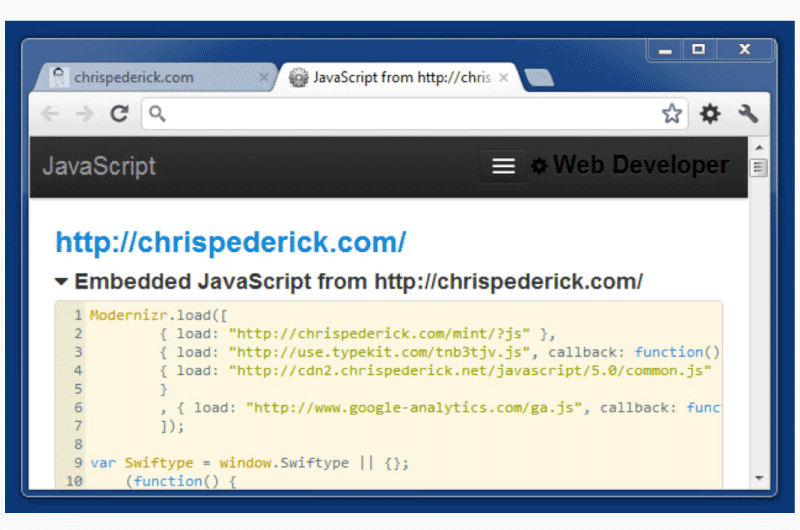Screen dimensions: 800x530
Task: Click the browser forward arrow
Action: point(84,113)
